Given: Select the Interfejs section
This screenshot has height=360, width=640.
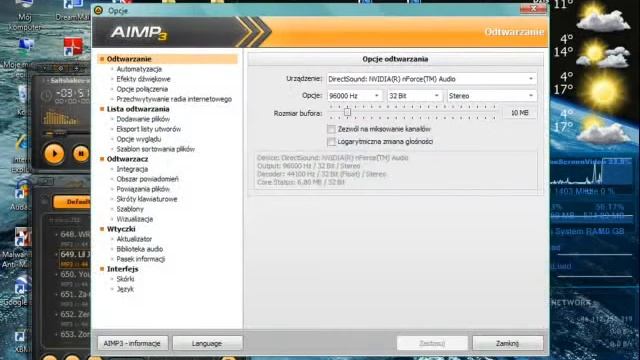Looking at the screenshot, I should point(122,269).
